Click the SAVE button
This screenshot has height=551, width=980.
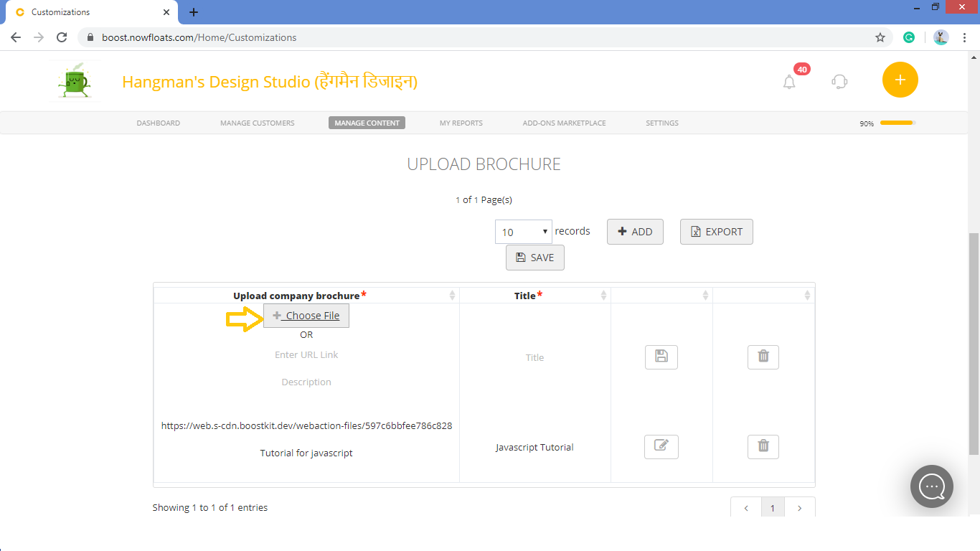point(535,258)
